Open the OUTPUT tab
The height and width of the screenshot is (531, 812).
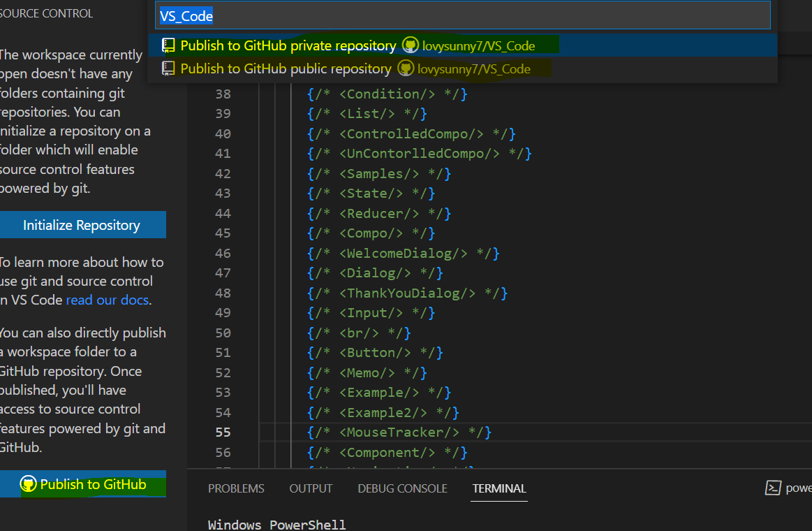310,488
